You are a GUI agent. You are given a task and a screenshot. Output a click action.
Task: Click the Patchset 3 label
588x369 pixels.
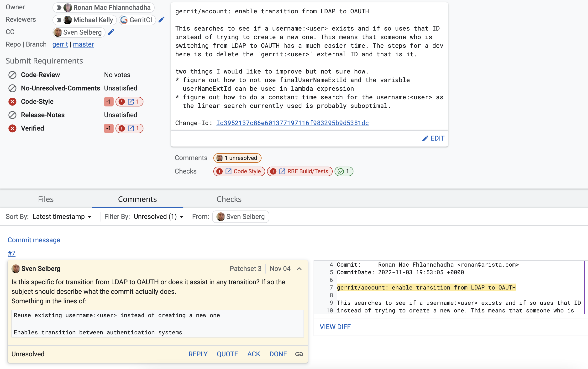point(246,269)
